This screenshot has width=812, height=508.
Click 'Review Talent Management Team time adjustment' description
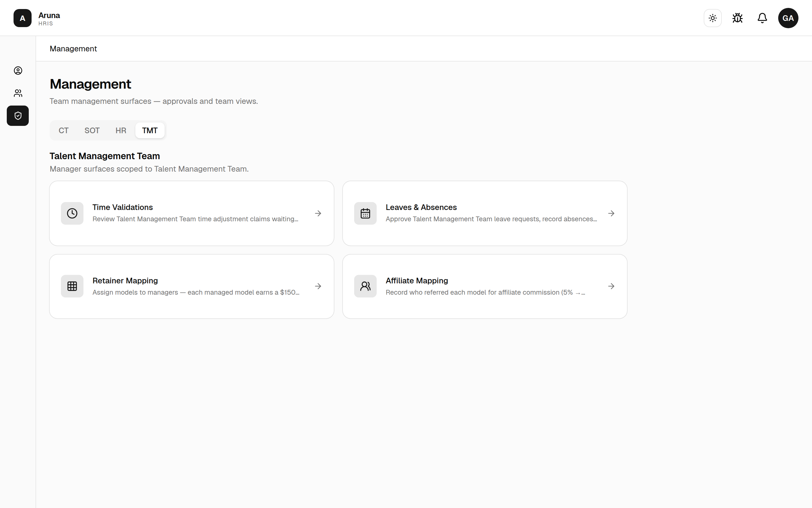tap(195, 219)
